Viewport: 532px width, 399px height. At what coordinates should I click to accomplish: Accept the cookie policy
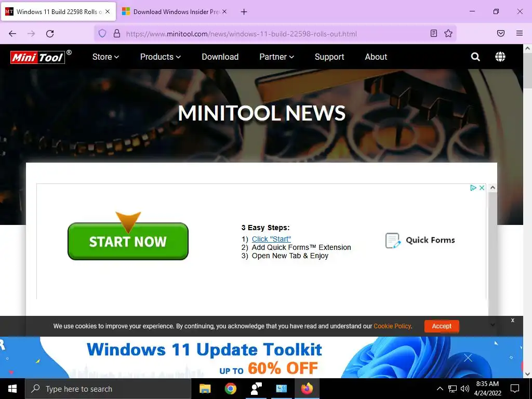pos(442,326)
